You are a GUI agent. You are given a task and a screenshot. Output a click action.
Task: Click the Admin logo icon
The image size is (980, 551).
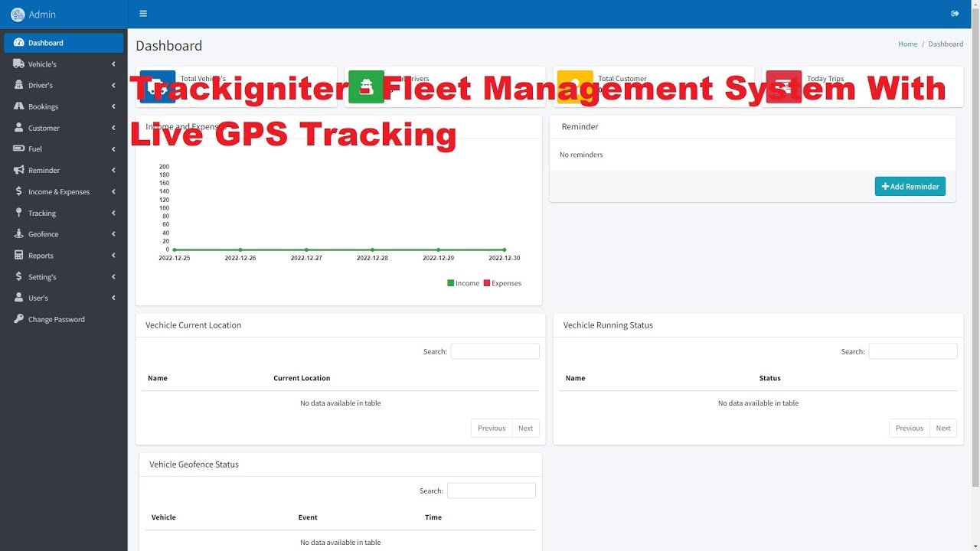[x=18, y=14]
